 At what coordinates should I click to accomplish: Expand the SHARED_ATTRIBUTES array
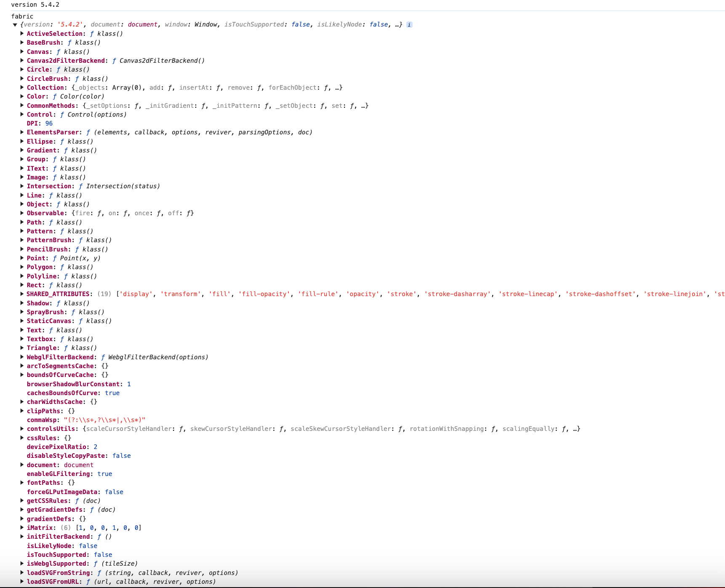22,294
